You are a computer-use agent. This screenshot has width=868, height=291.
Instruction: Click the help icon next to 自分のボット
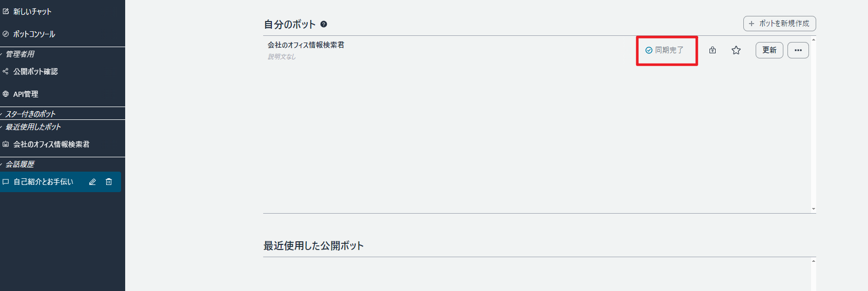(324, 24)
